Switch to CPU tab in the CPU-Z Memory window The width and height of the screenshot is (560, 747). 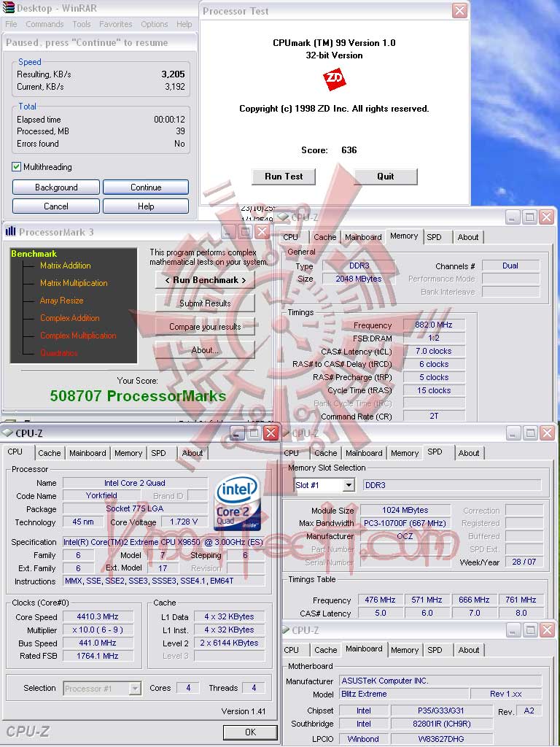(x=290, y=237)
